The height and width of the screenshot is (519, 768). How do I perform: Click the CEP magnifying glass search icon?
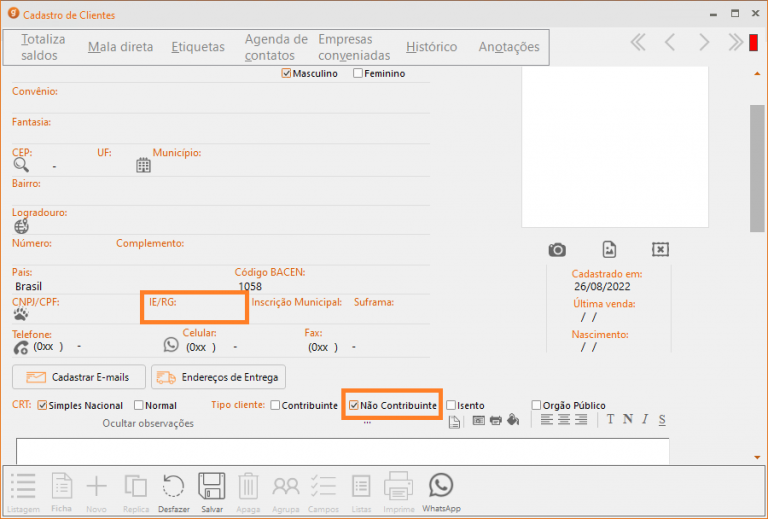point(22,166)
